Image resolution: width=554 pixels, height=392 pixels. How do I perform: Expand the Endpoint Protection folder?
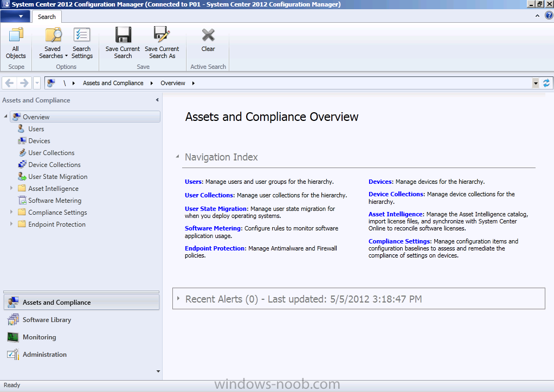point(11,224)
